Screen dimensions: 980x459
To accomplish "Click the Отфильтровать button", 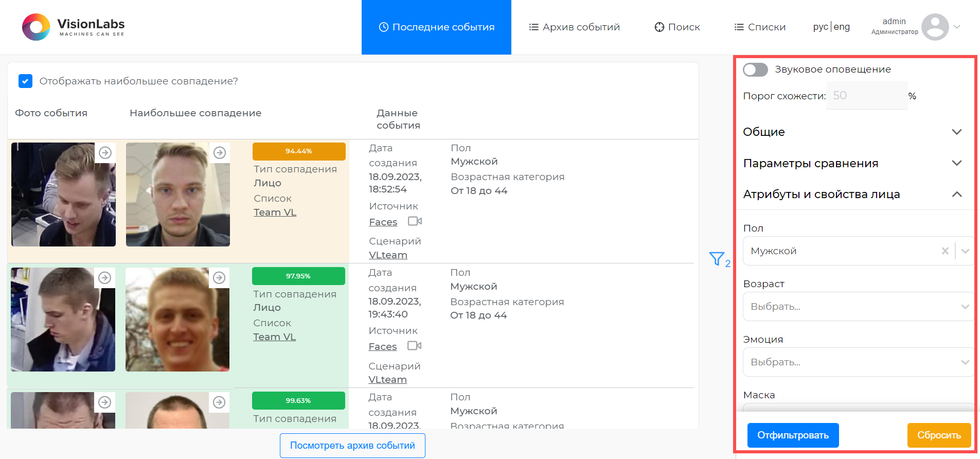I will coord(793,435).
